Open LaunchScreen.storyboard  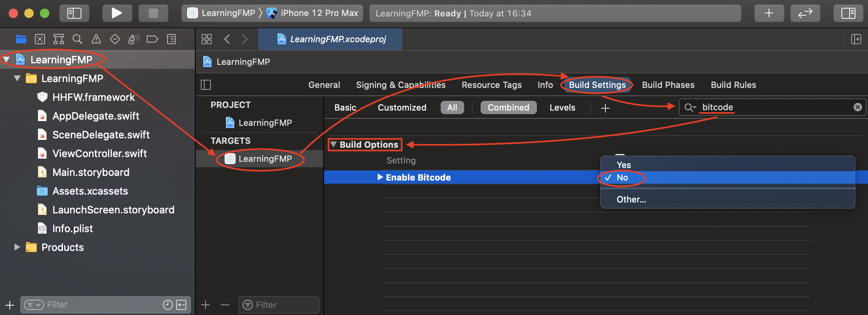113,209
